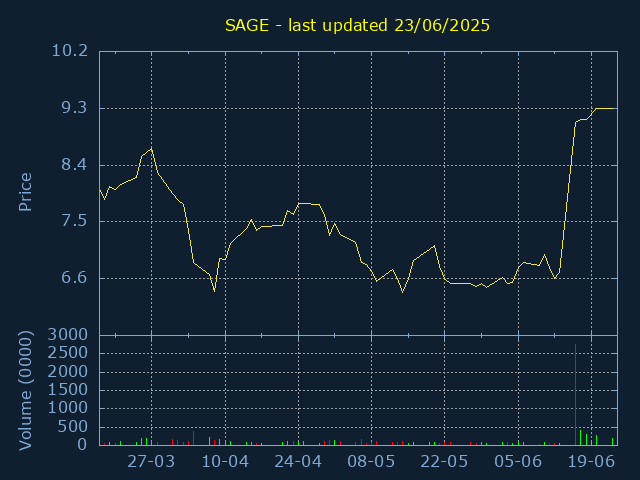Image resolution: width=640 pixels, height=480 pixels.
Task: Click the 2500 volume axis label
Action: (x=68, y=353)
